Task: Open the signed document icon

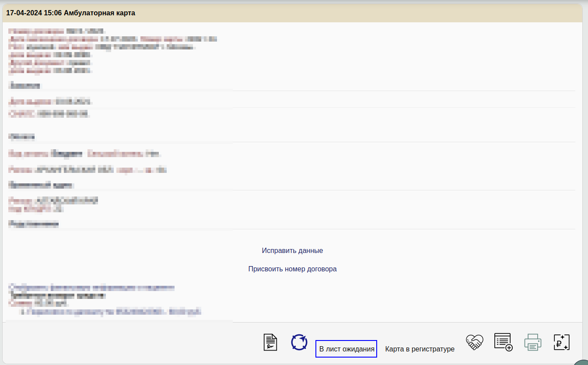Action: [270, 342]
